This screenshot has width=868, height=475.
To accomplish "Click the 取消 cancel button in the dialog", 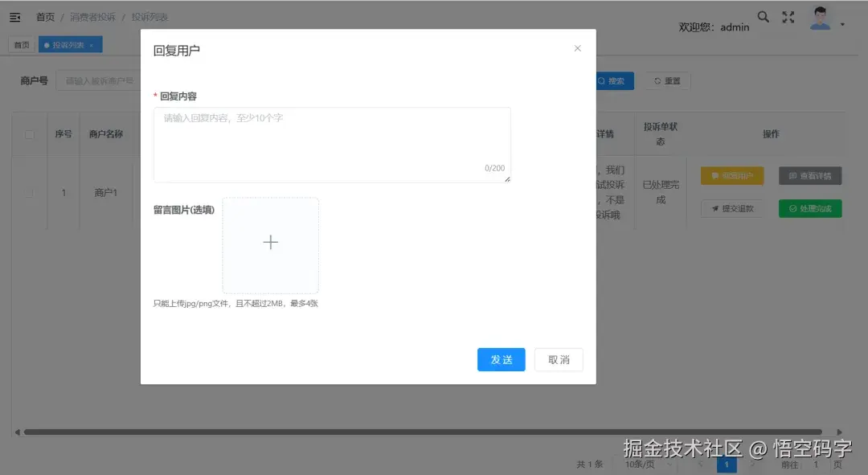I will pyautogui.click(x=559, y=360).
